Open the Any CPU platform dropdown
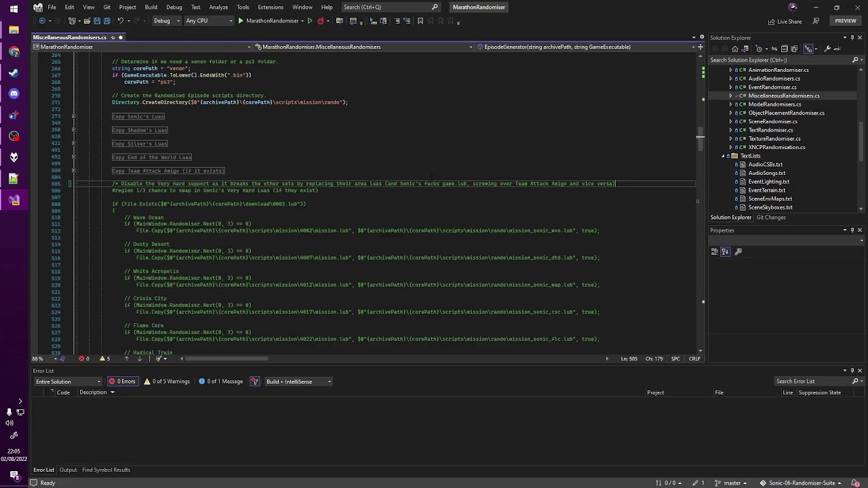Screen dimensions: 868x488 210,21
